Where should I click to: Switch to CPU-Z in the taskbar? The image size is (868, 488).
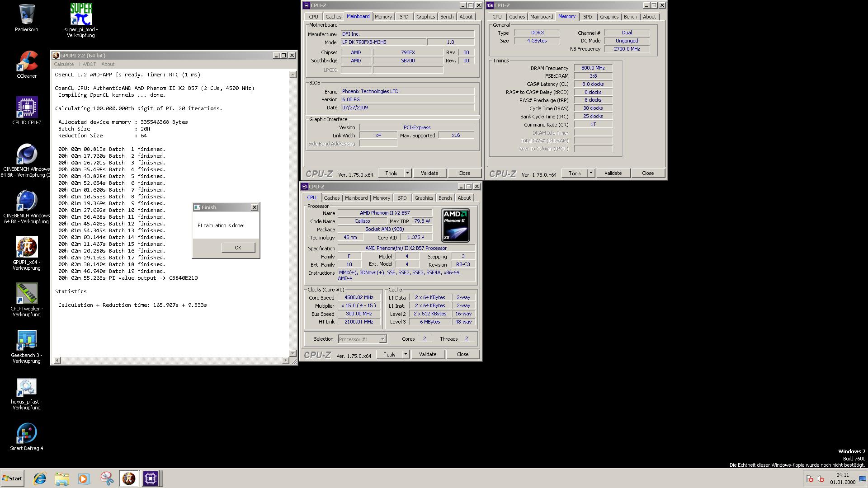pos(151,479)
